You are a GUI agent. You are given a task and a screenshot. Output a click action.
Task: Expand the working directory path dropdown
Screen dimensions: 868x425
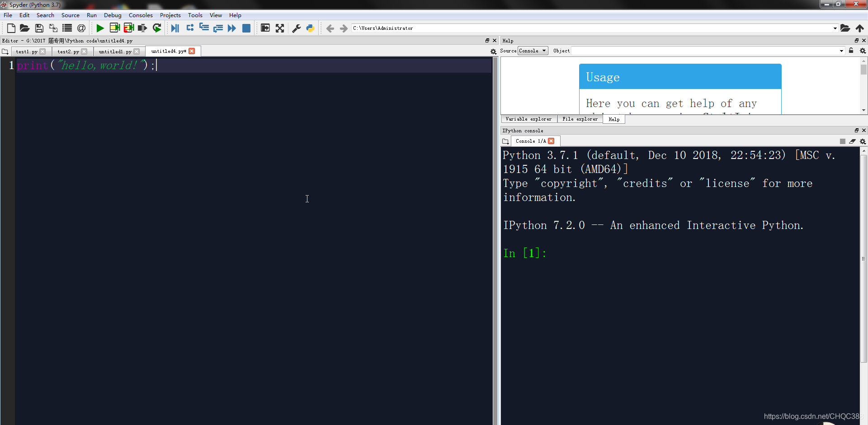point(835,28)
